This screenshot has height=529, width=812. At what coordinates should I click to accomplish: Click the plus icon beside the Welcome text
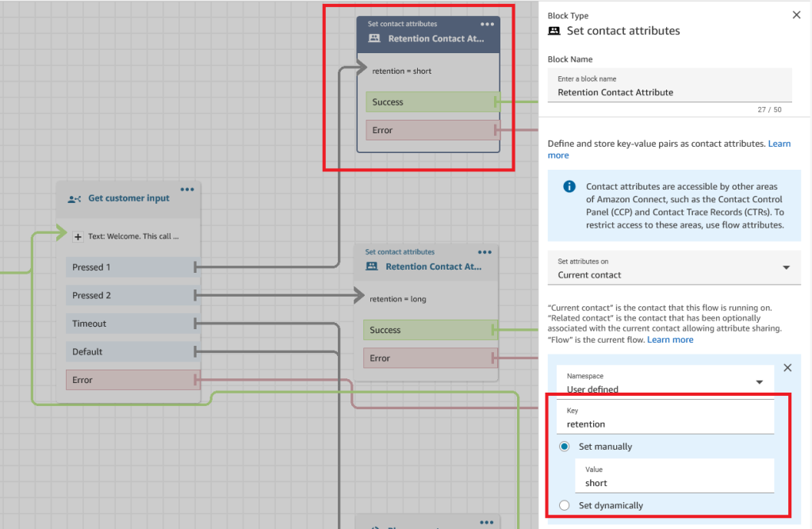click(78, 236)
